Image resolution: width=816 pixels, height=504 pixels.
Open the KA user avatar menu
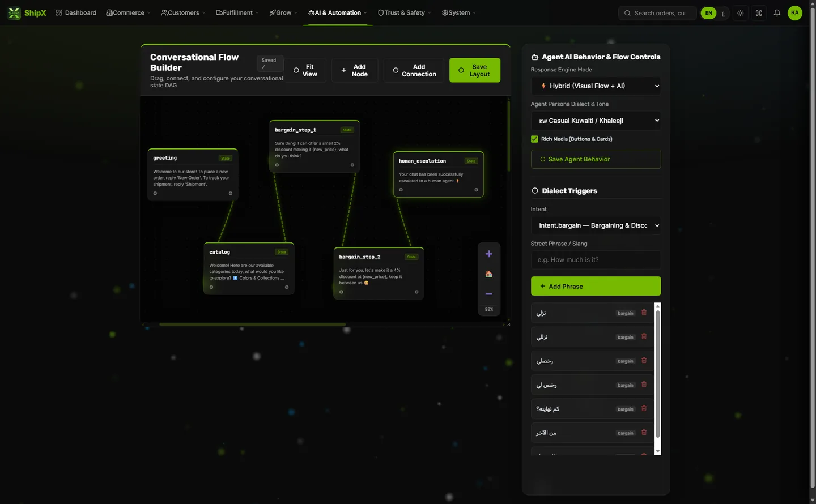(x=795, y=13)
